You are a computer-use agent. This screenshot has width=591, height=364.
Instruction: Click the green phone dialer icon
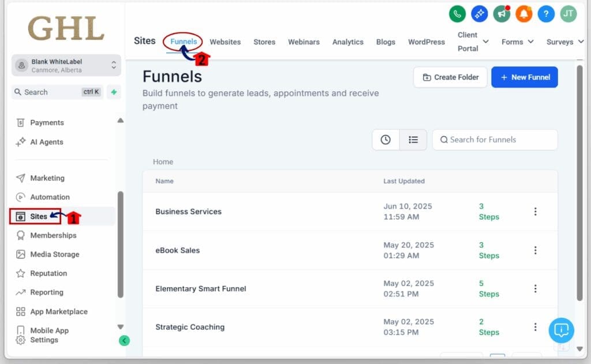click(457, 14)
